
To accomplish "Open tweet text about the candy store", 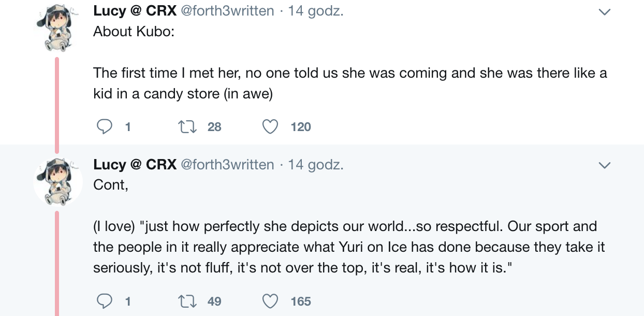I will point(349,83).
